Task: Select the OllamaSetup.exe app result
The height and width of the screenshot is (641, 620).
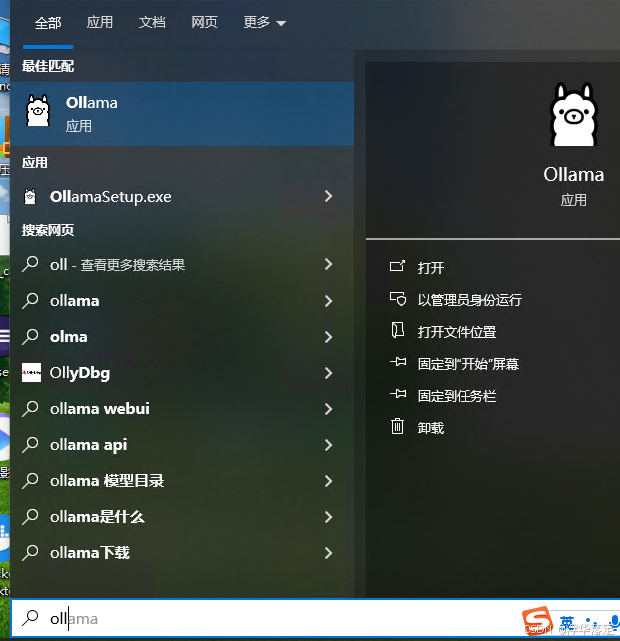Action: point(182,197)
